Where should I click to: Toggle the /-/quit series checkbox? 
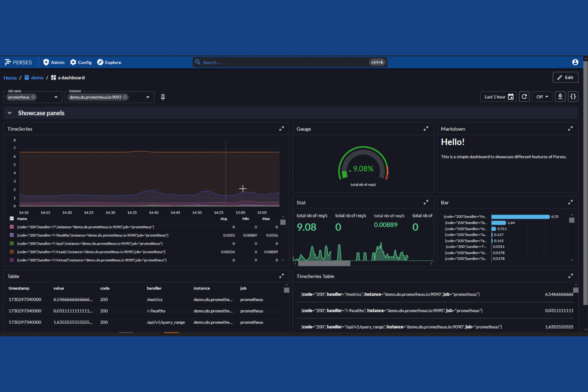click(x=11, y=243)
